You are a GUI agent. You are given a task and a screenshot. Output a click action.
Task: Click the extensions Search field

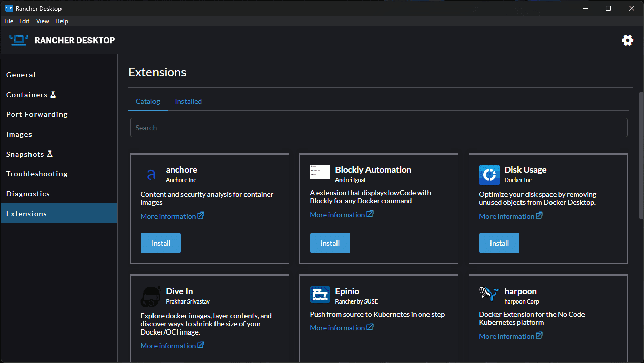pyautogui.click(x=378, y=128)
